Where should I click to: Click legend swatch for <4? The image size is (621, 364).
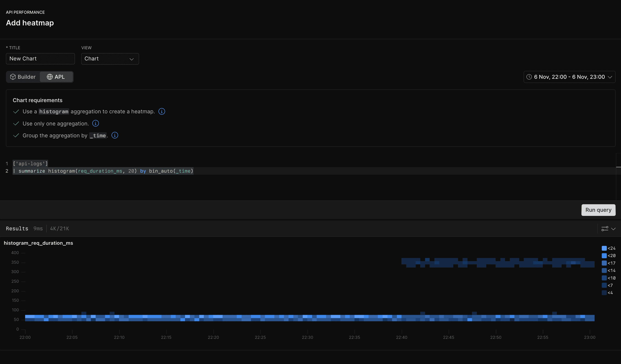[x=604, y=293]
